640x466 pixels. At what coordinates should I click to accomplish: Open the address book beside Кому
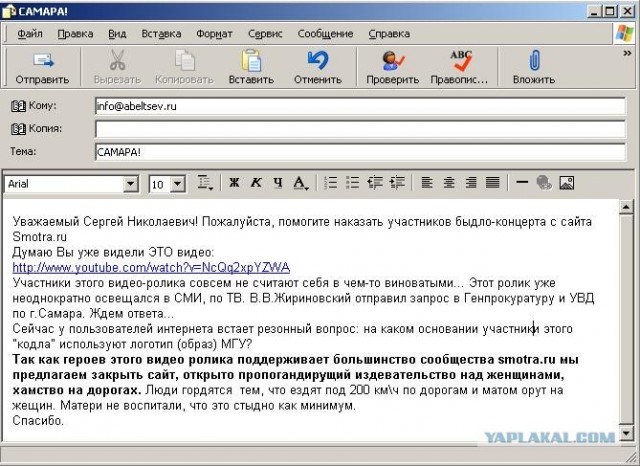pos(18,107)
